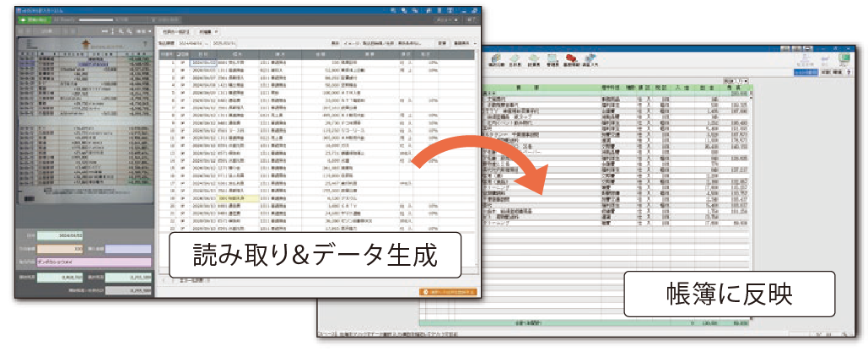This screenshot has height=351, width=868.
Task: Click the red icon in the ledger window toolbar
Action: point(571,61)
